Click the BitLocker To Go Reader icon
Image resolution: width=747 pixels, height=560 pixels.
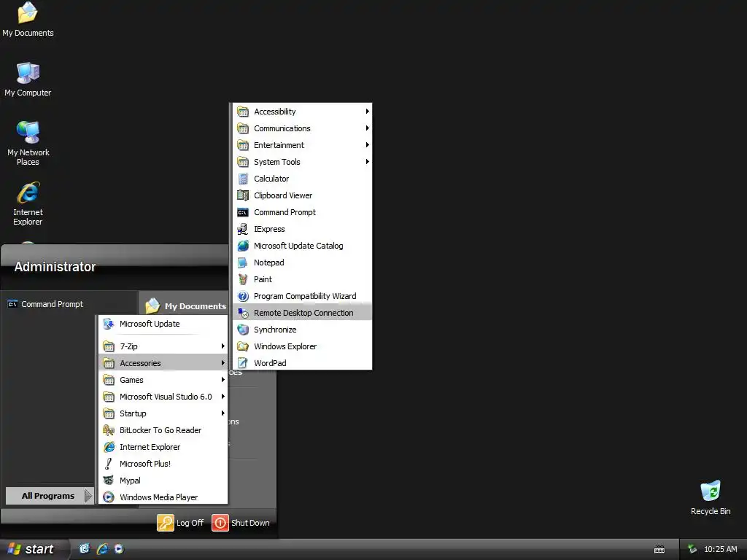coord(109,430)
